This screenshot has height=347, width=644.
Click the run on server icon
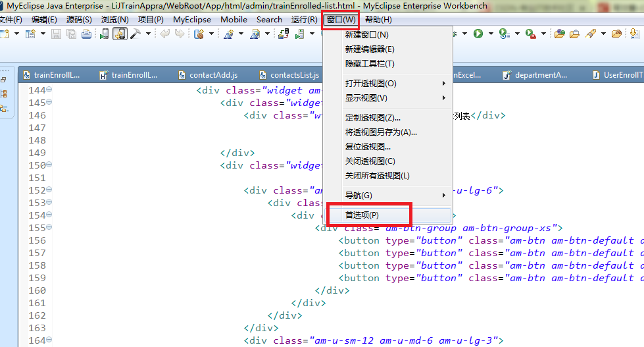click(300, 34)
